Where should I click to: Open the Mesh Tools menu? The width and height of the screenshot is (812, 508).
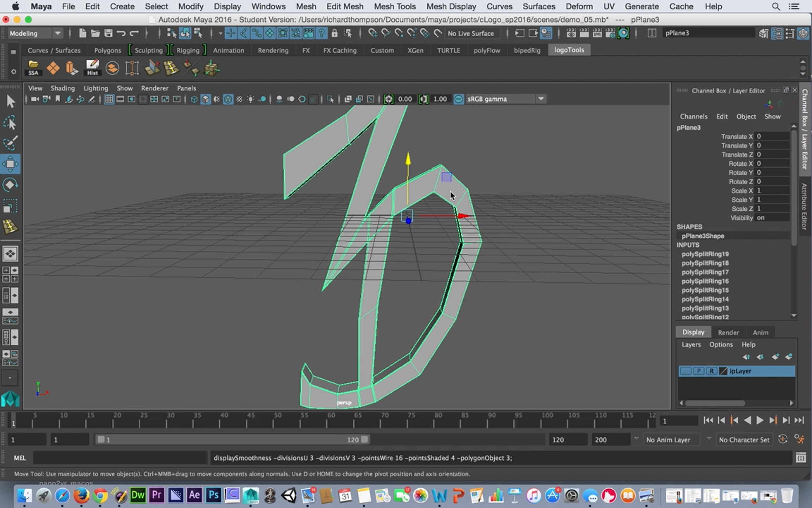(x=394, y=6)
